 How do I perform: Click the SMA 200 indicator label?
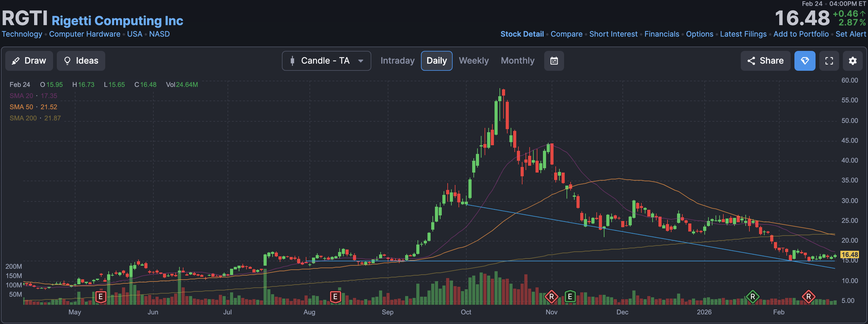coord(23,118)
